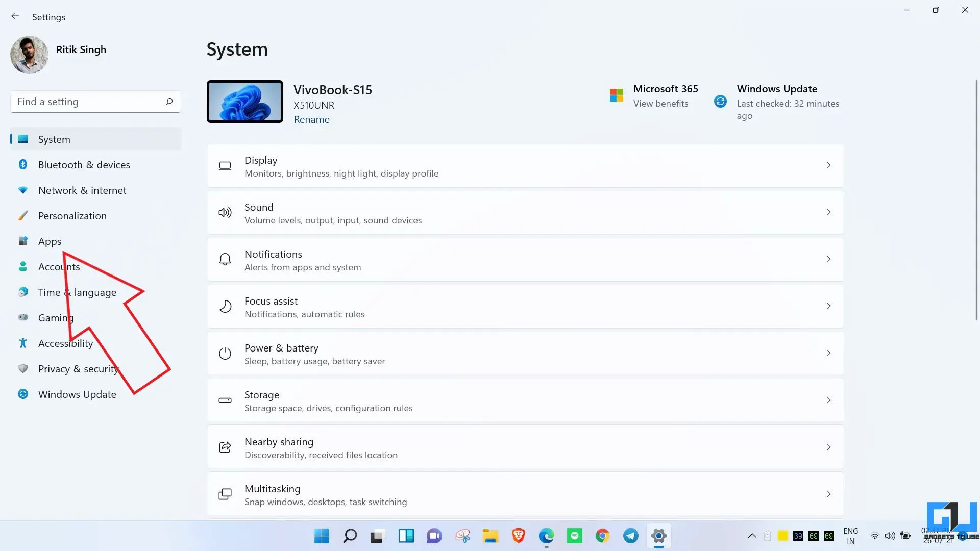980x551 pixels.
Task: Open Spotify from taskbar
Action: coord(575,536)
